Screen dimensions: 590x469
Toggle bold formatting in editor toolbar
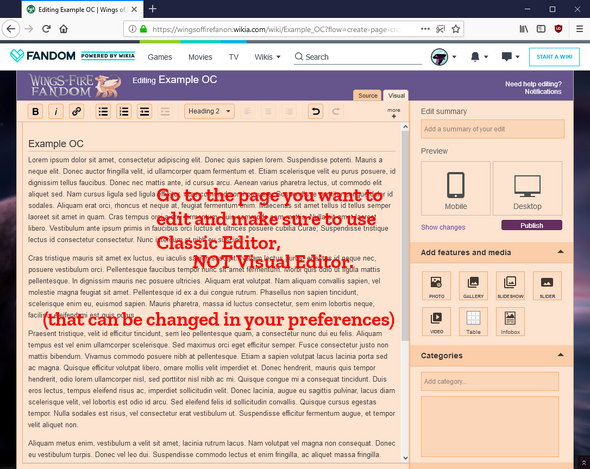point(35,111)
